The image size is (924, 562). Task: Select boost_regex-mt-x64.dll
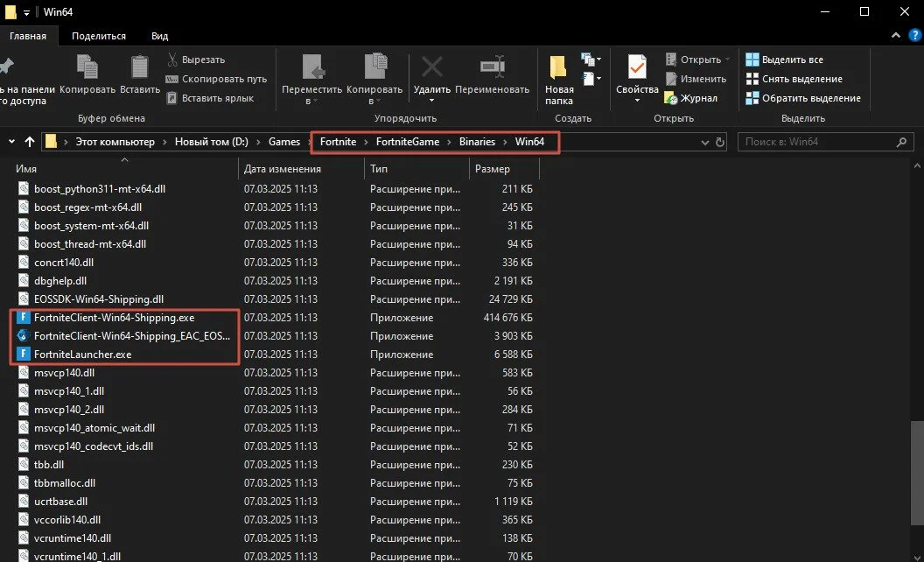pos(87,207)
